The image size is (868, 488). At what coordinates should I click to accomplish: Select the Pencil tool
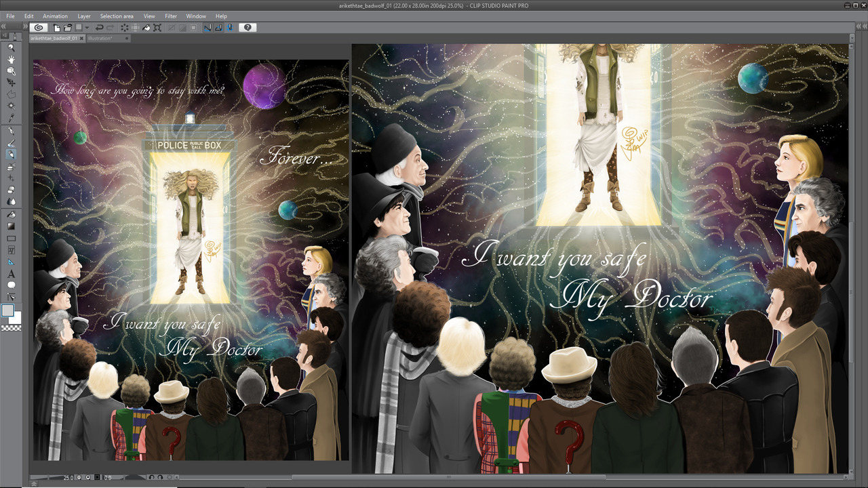tap(11, 142)
